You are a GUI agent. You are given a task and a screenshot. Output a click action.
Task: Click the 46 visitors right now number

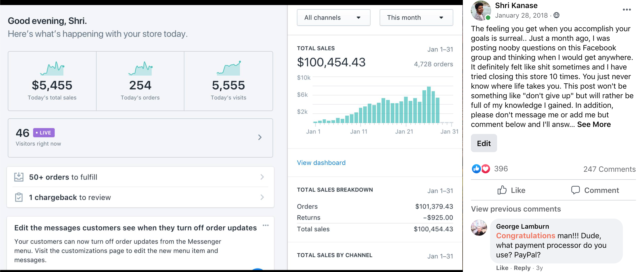click(x=23, y=133)
